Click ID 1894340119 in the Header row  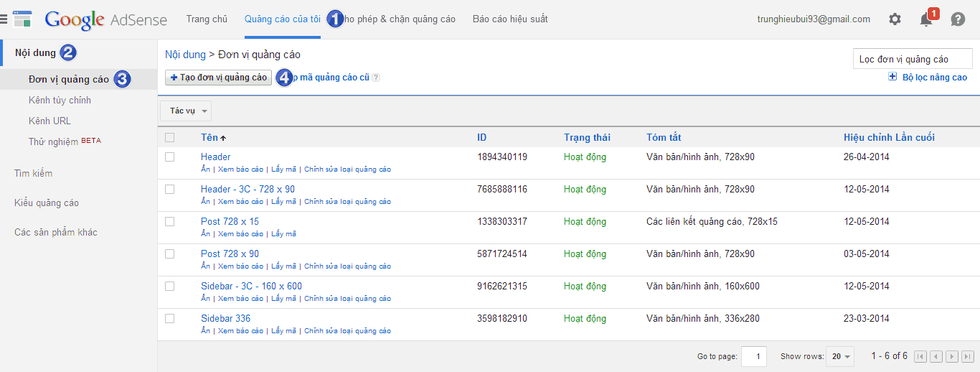[502, 157]
